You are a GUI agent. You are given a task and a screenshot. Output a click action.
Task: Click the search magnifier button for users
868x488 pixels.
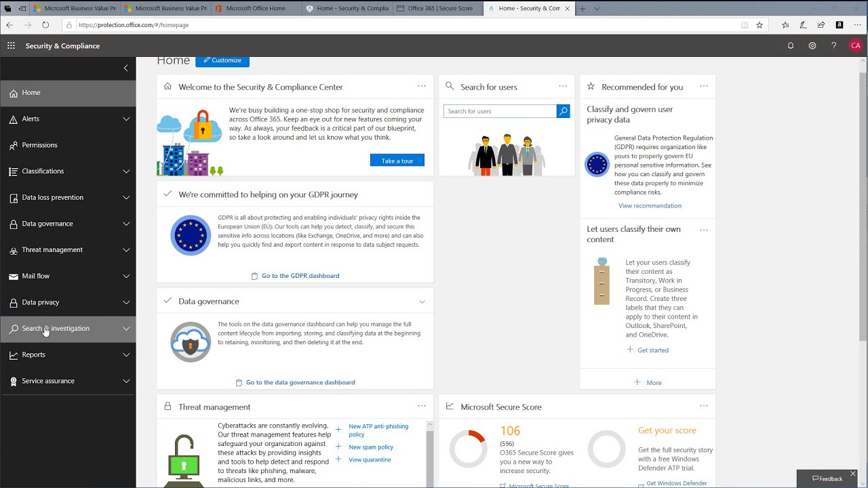click(x=563, y=111)
